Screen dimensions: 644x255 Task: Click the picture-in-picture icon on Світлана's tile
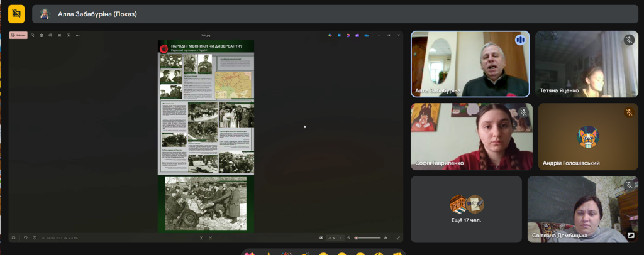[631, 236]
